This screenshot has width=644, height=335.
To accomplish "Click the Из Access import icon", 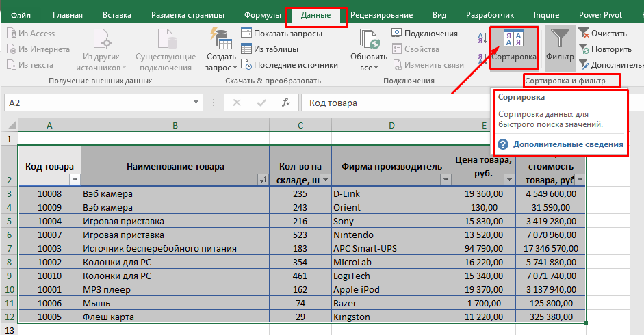I will 12,33.
